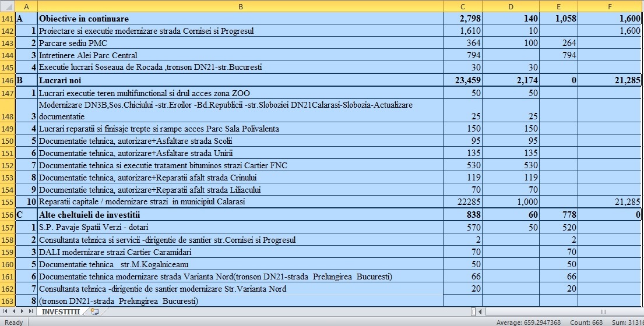Click value 22285 in column C
Screen dimensions: 644x326
pyautogui.click(x=463, y=202)
